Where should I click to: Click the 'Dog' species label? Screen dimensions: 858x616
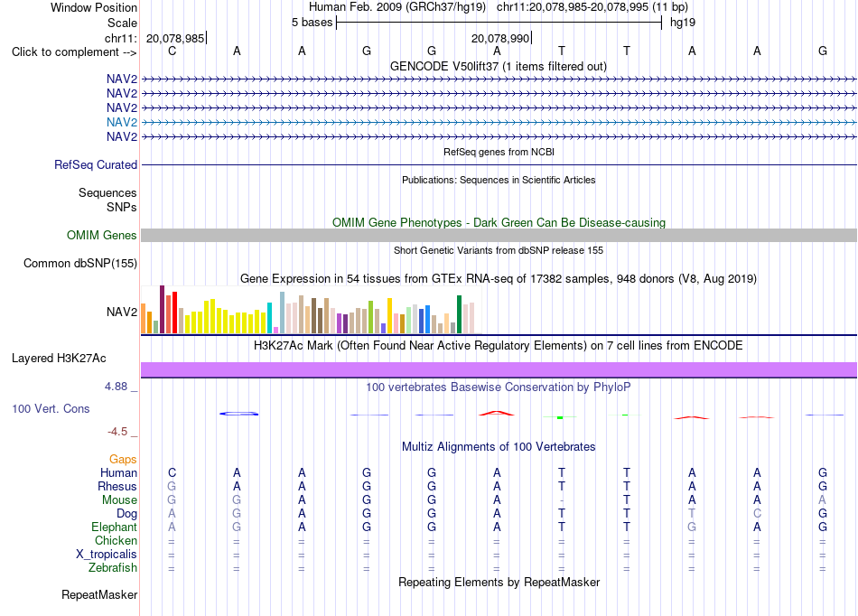[126, 514]
